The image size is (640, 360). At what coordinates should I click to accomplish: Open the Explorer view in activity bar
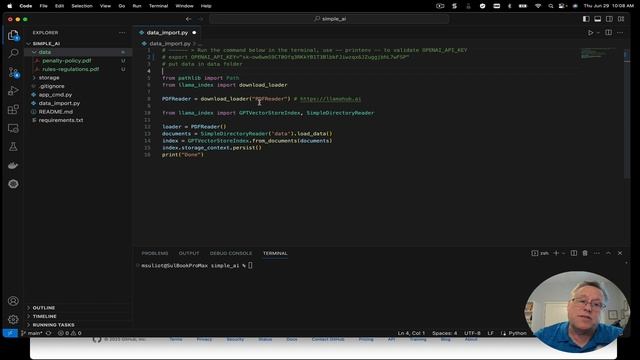[x=13, y=36]
